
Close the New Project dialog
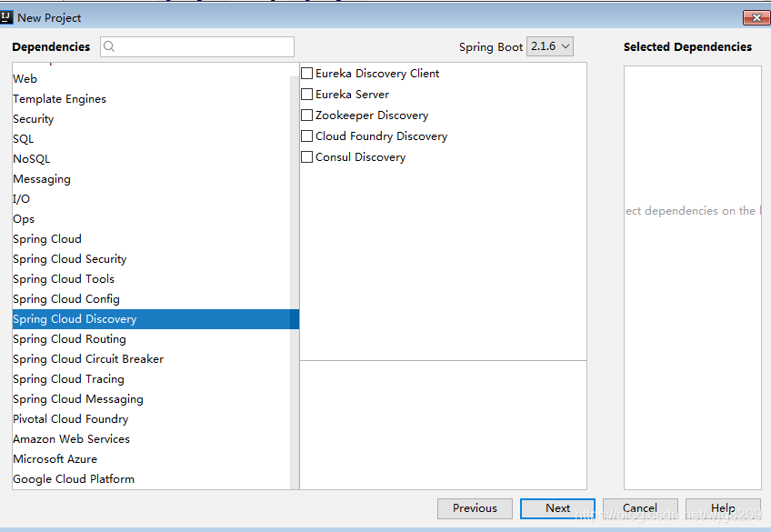[x=756, y=18]
